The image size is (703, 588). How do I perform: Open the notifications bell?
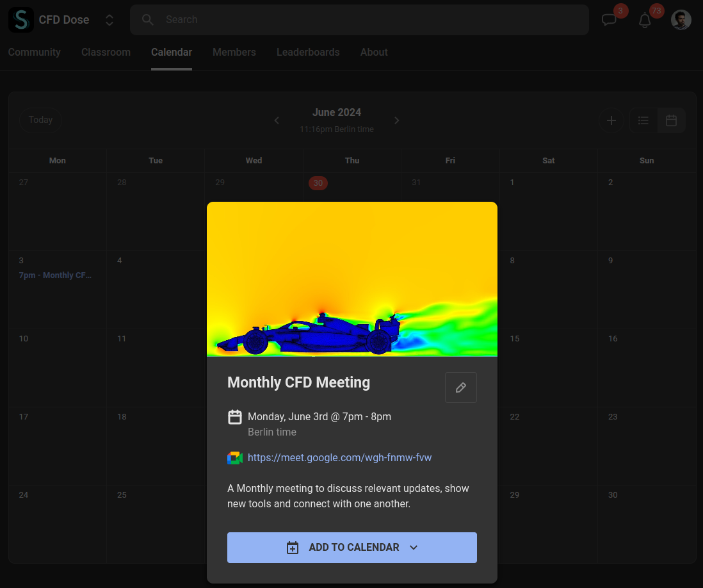(644, 20)
